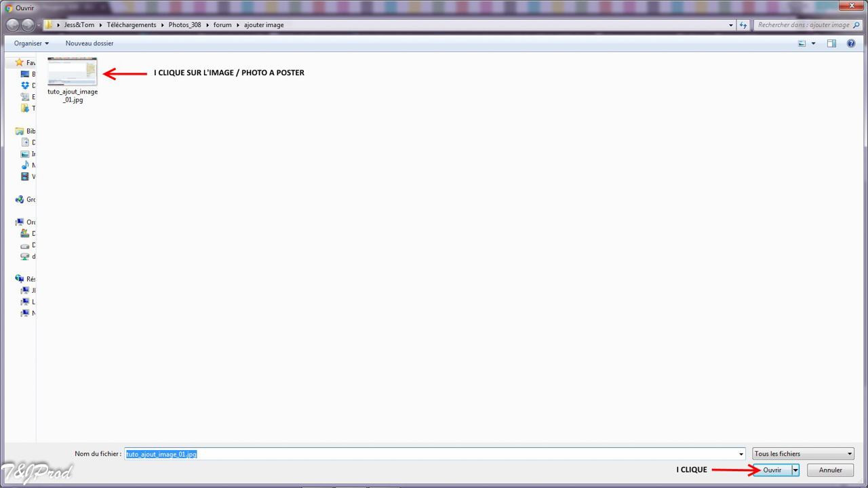Viewport: 868px width, 488px height.
Task: Click the Back navigation arrow
Action: 12,25
